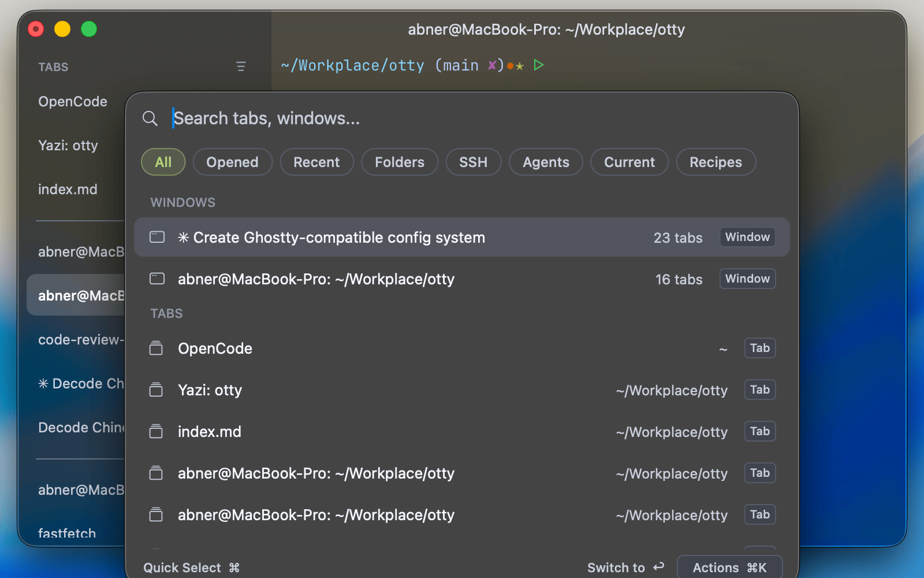Click the magnifier search icon
924x578 pixels.
click(x=150, y=118)
